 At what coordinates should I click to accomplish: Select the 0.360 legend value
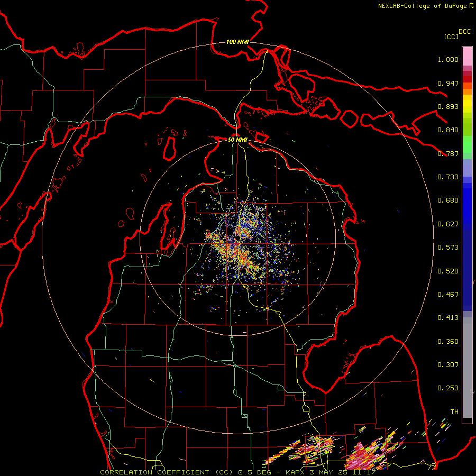(448, 342)
